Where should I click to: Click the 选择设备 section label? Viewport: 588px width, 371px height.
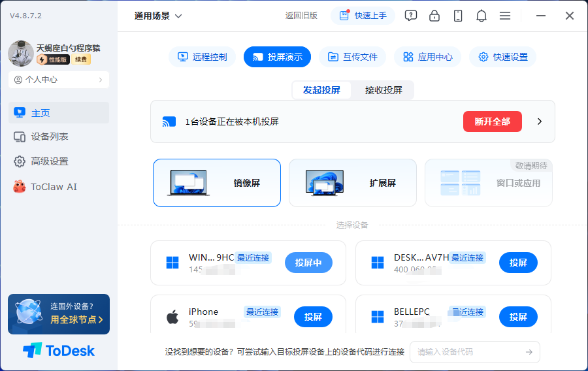point(352,225)
